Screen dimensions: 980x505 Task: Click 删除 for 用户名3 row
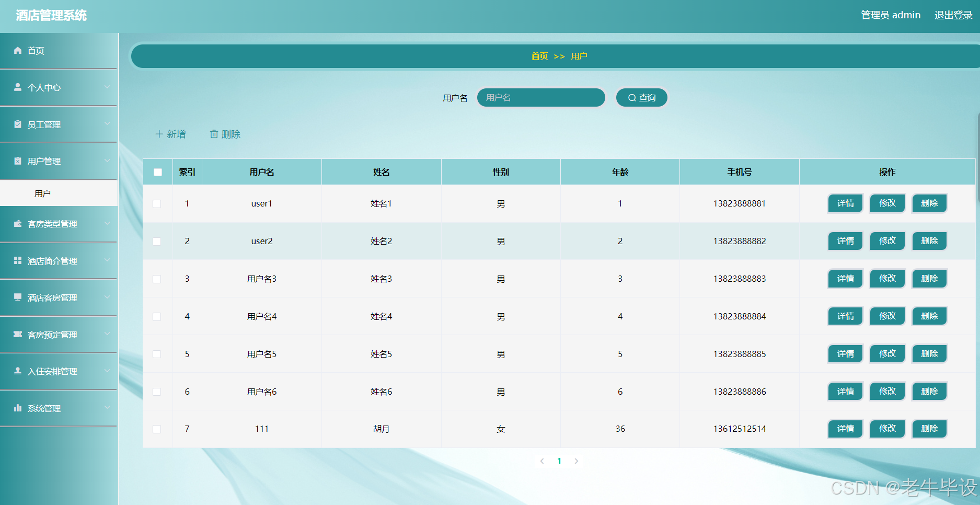point(929,279)
